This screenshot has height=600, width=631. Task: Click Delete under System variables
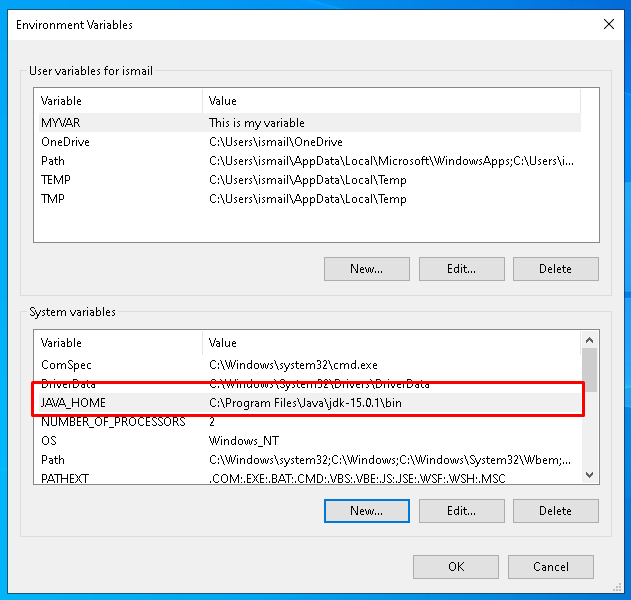tap(555, 511)
